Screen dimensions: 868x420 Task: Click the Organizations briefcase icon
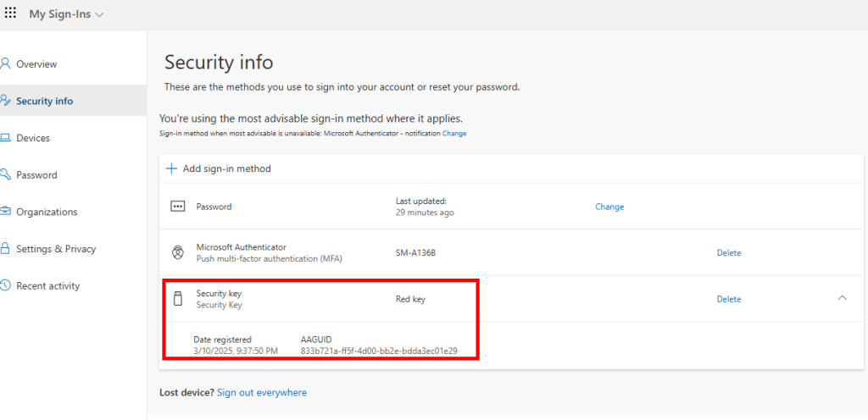click(x=6, y=211)
